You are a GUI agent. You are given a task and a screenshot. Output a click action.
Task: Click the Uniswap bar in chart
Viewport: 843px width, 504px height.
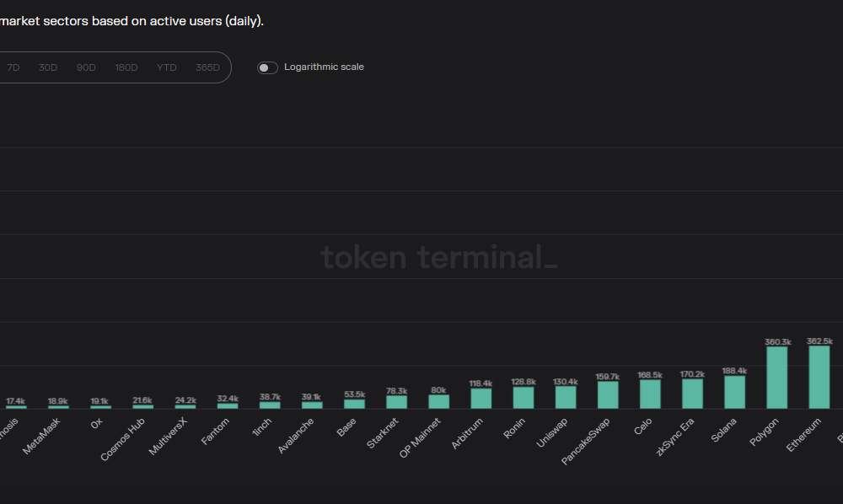point(566,398)
